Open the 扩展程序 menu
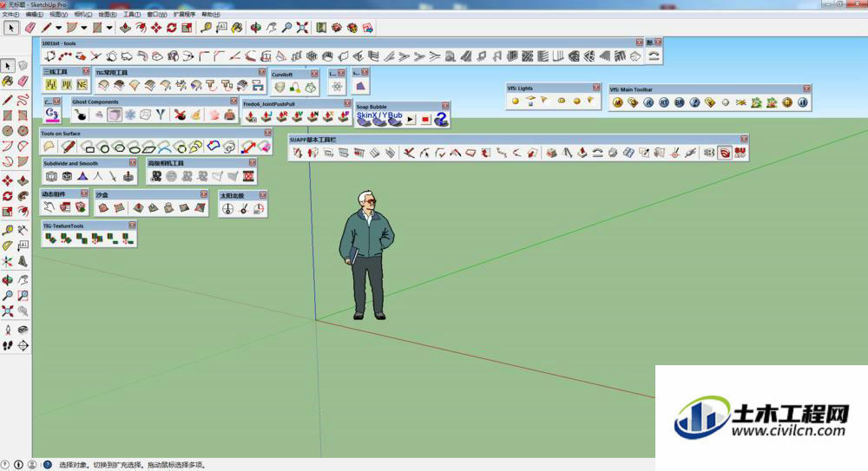 pyautogui.click(x=184, y=15)
